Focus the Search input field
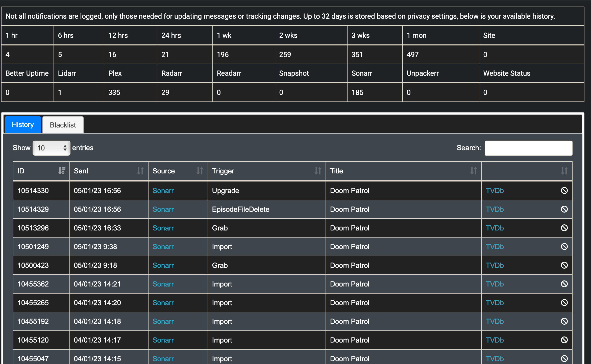Screen dimensions: 591x364 pos(528,148)
